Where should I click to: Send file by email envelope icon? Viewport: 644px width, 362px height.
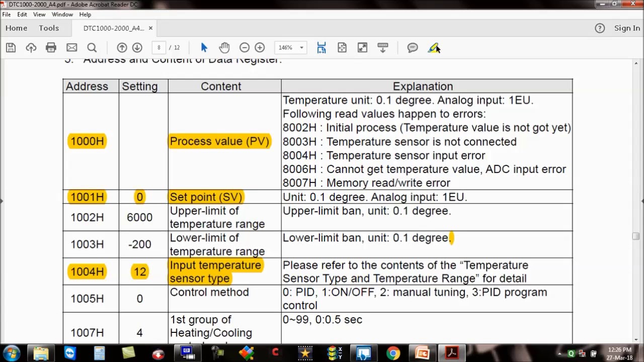point(71,48)
